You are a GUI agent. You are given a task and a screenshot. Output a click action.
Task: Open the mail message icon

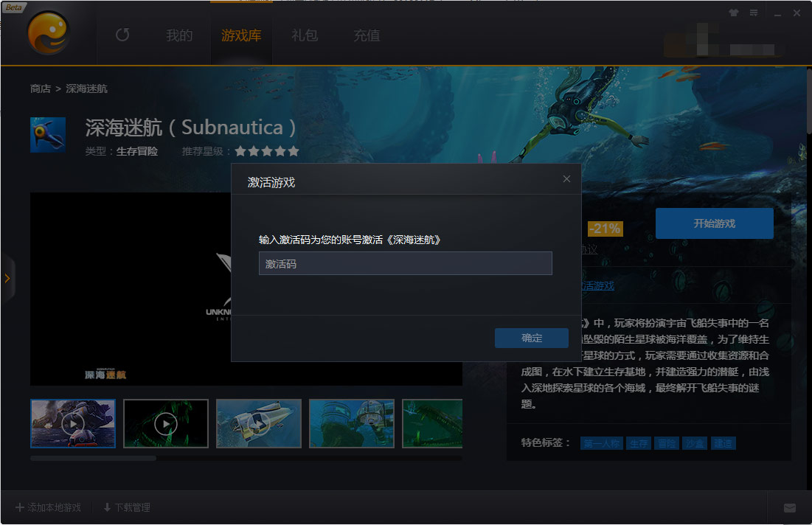pos(789,508)
